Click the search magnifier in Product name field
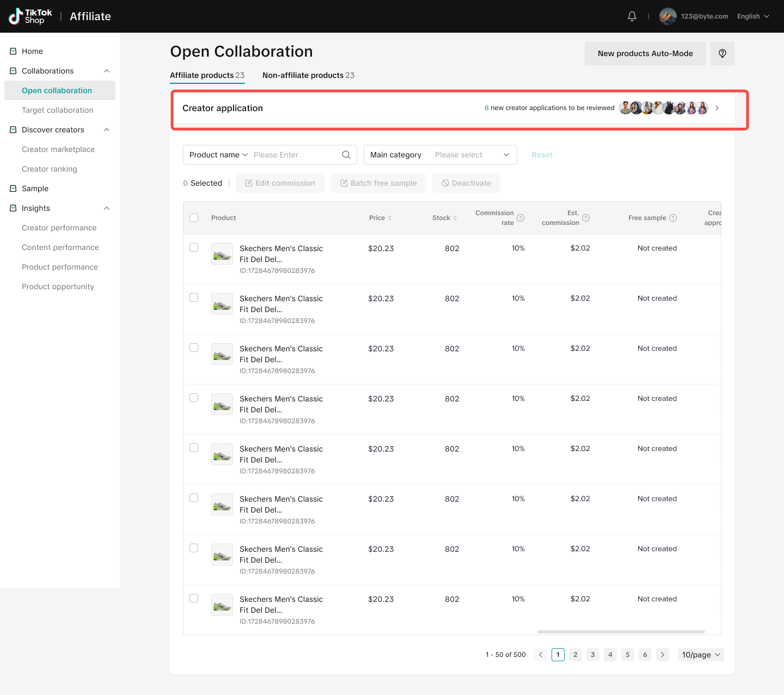The height and width of the screenshot is (695, 784). tap(346, 155)
